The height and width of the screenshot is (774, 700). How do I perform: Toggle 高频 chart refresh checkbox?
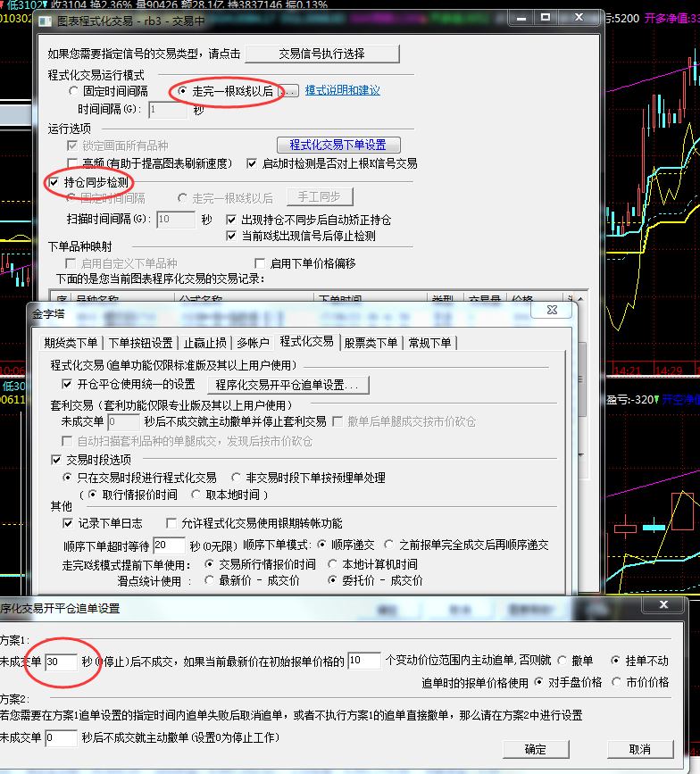click(x=72, y=163)
